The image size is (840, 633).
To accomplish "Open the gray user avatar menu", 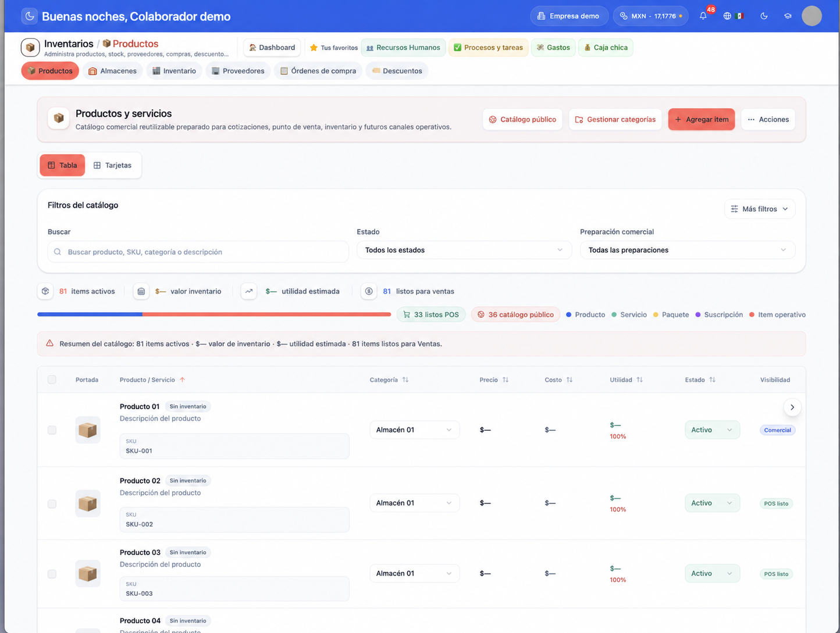I will [x=811, y=16].
